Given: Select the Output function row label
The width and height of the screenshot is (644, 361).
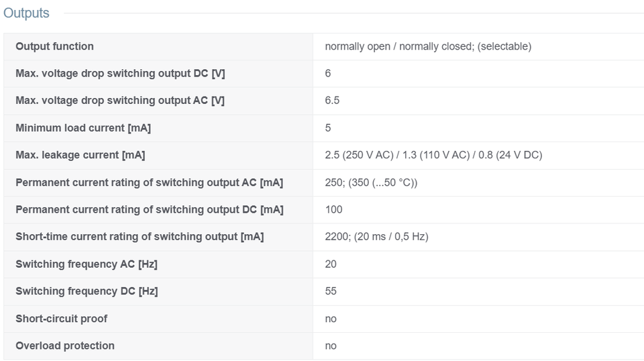Looking at the screenshot, I should pyautogui.click(x=54, y=46).
